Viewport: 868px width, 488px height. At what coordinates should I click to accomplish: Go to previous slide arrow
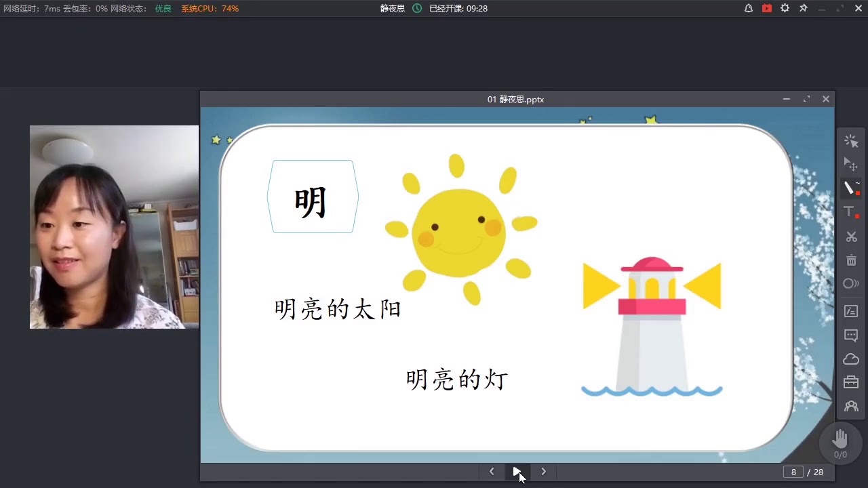[x=492, y=472]
